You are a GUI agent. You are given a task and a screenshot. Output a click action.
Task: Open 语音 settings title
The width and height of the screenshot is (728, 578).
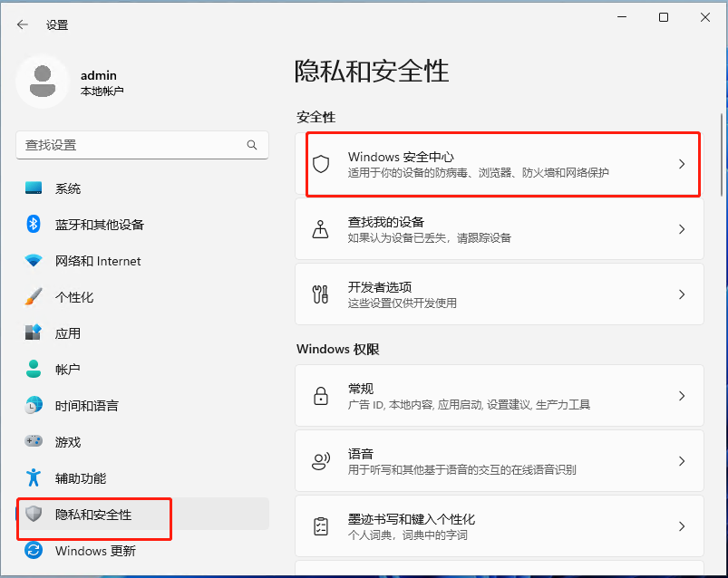361,454
